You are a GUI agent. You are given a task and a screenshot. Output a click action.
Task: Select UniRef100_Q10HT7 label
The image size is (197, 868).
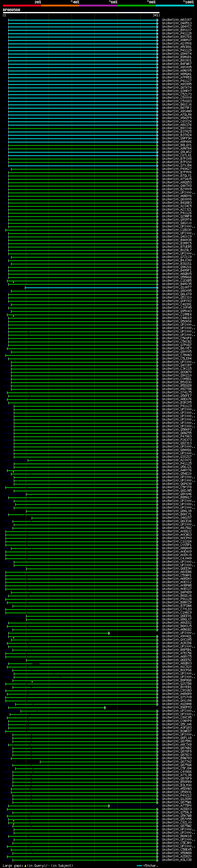click(x=176, y=287)
